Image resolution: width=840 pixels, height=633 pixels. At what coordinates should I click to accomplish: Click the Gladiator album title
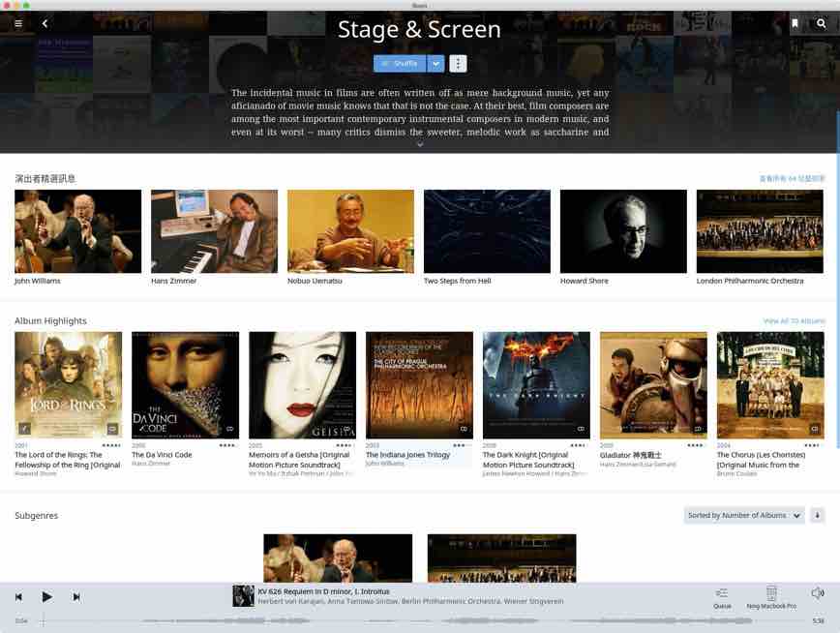pos(631,455)
